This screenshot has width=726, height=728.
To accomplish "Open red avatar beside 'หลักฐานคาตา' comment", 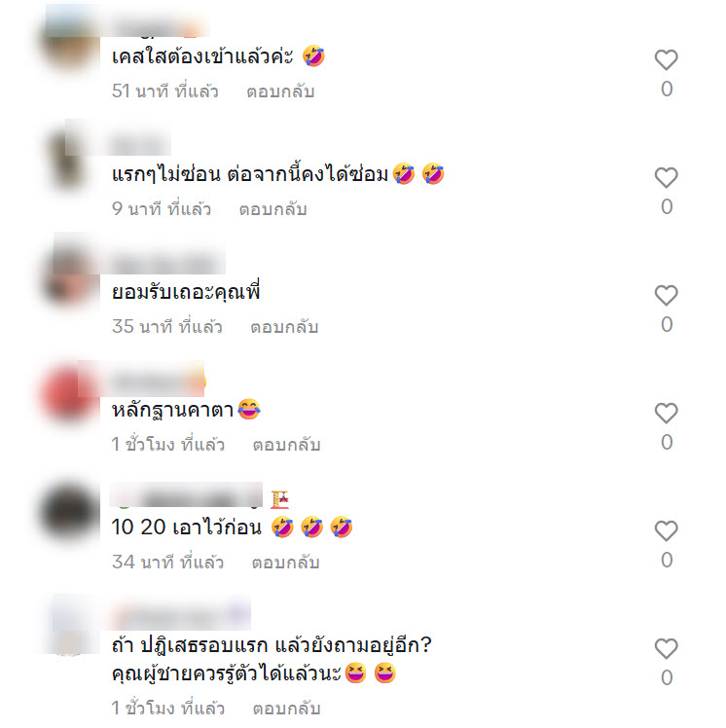I will (x=70, y=395).
